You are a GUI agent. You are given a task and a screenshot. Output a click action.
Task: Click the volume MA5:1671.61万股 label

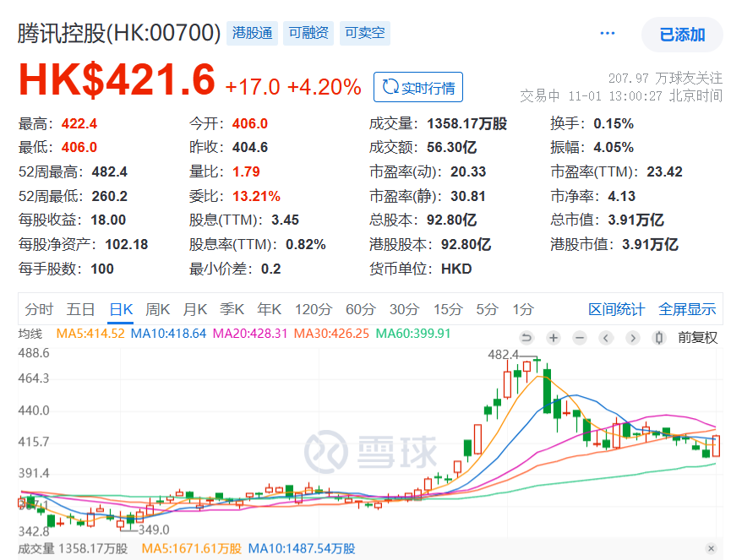(191, 548)
